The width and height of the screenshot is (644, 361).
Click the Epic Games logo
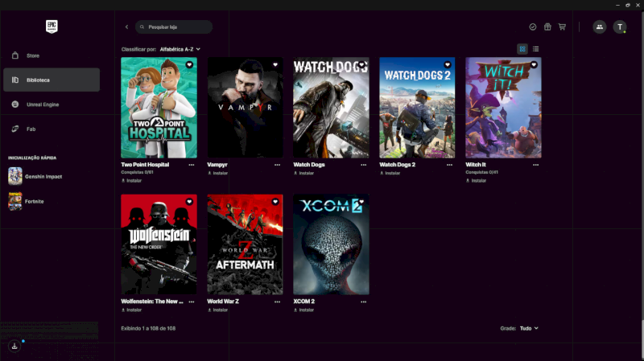click(52, 27)
